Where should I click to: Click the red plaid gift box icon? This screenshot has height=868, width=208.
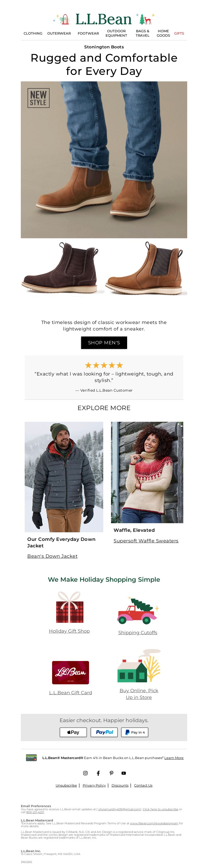(69, 607)
